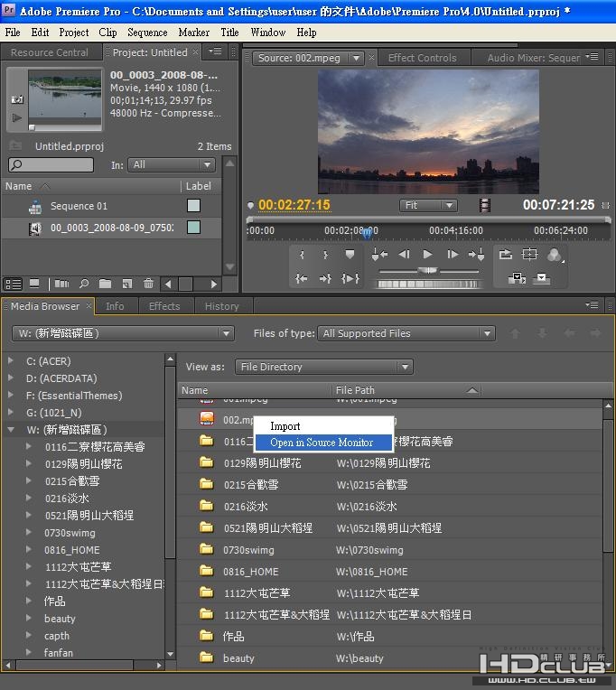This screenshot has height=690, width=616.
Task: Expand the C: (ACER) drive
Action: (x=11, y=360)
